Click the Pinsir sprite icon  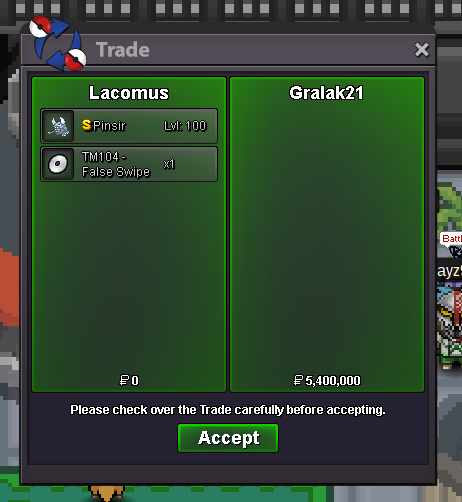(x=58, y=126)
